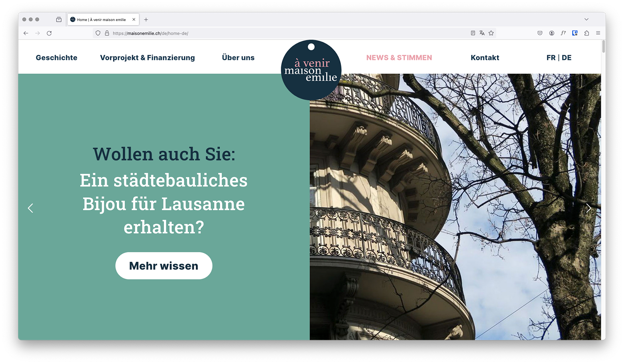
Task: Advance slider with the right chevron arrow
Action: pyautogui.click(x=589, y=208)
